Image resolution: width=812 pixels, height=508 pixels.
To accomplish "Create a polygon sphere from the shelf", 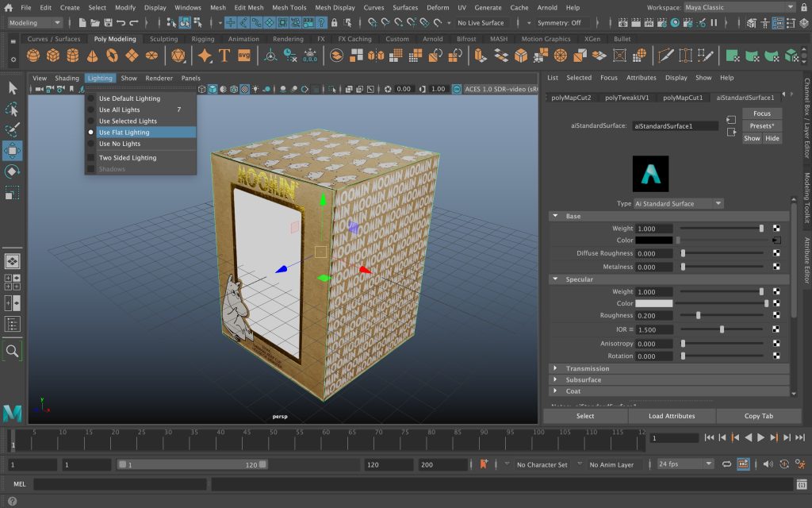I will coord(33,56).
